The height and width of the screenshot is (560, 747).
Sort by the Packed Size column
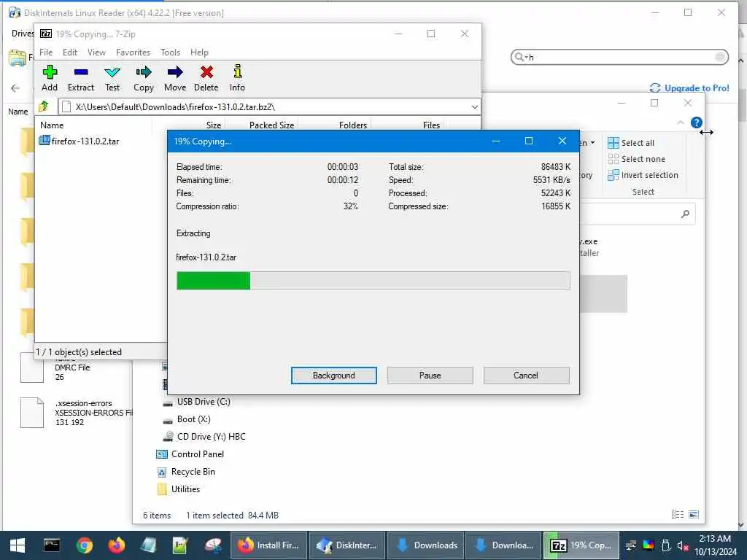[x=271, y=125]
